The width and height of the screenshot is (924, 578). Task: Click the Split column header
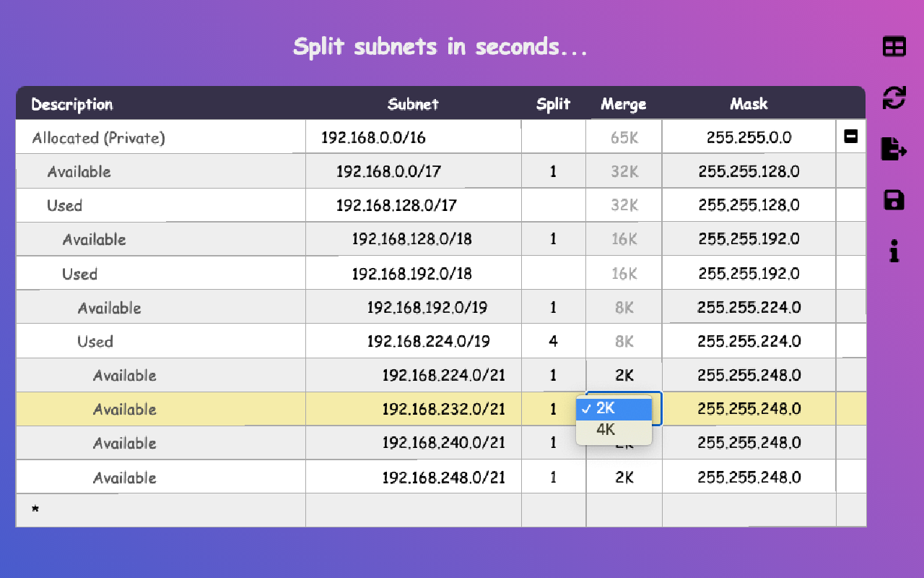[x=554, y=104]
